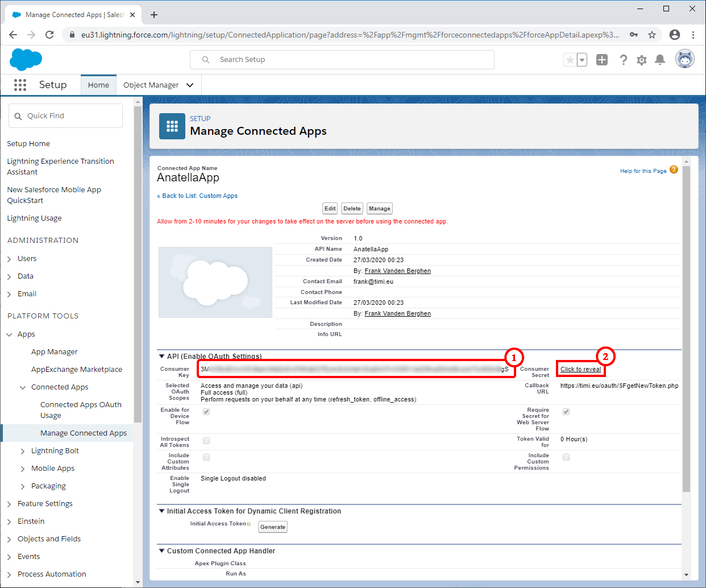Collapse Initial Access Token section triangle
Viewport: 706px width, 588px height.
(x=161, y=511)
